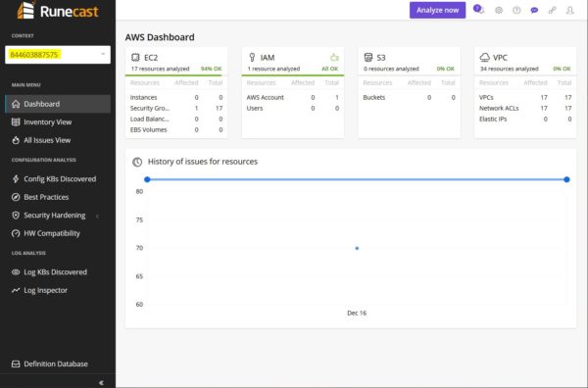
Task: Click the Definition Database icon
Action: (16, 364)
